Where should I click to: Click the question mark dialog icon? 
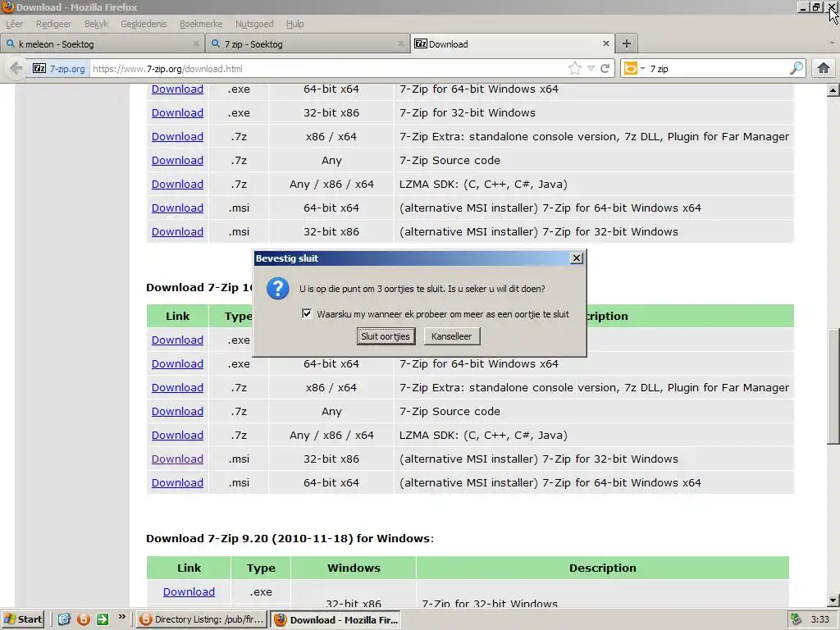tap(277, 288)
